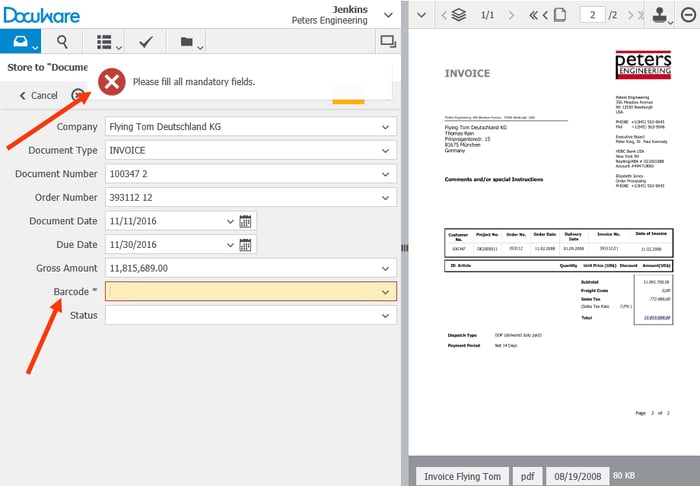Click the zoom out minus icon
700x486 pixels.
pos(688,15)
